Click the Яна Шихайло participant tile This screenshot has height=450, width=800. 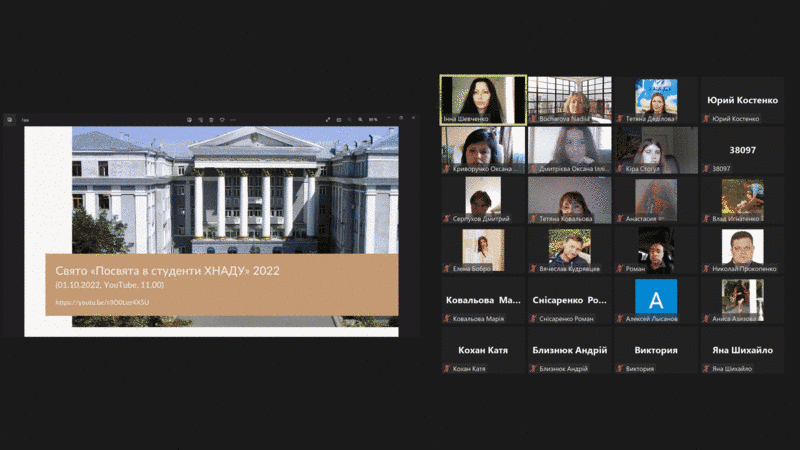tap(741, 351)
